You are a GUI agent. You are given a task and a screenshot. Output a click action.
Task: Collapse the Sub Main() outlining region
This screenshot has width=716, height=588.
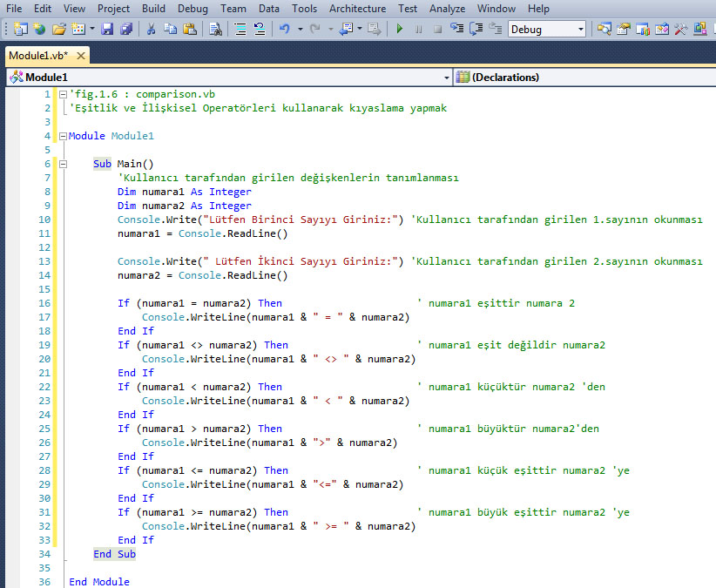[x=63, y=164]
